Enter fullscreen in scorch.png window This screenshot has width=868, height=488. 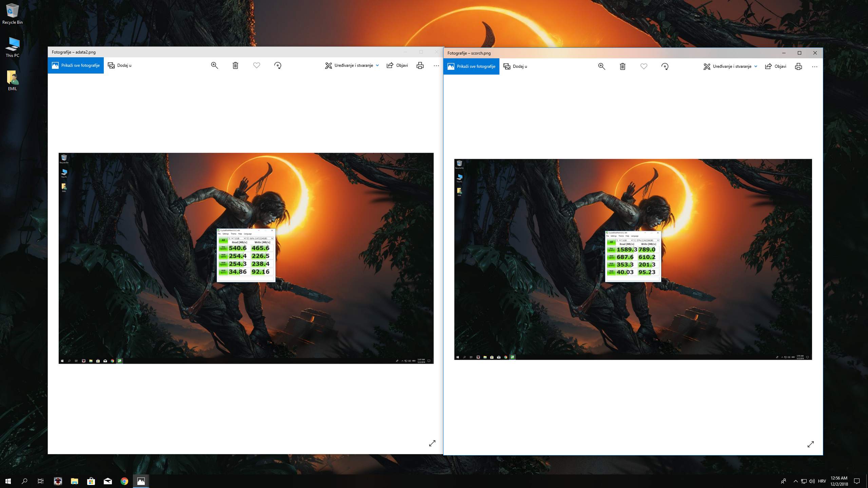(811, 444)
